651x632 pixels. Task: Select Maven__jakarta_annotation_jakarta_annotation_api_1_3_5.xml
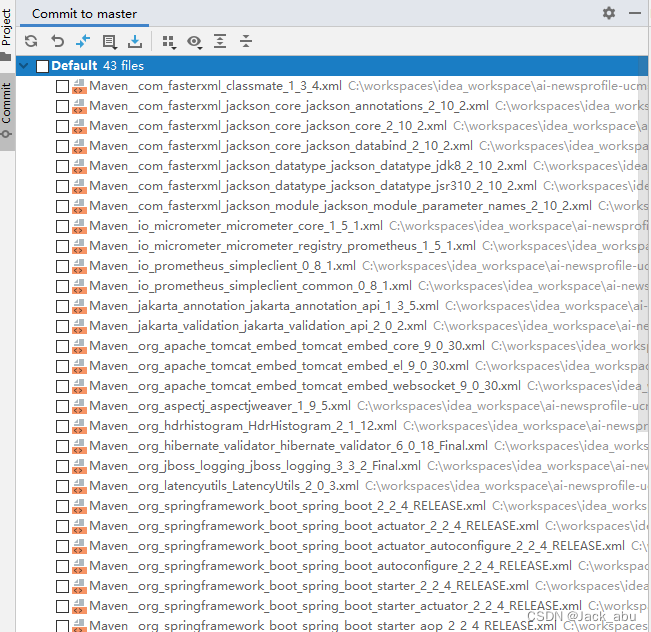pos(264,306)
